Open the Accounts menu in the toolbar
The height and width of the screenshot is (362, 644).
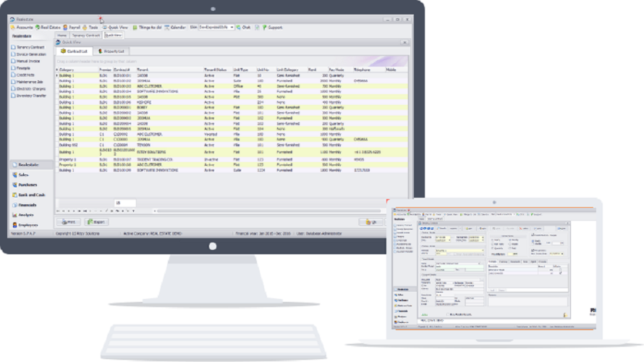pyautogui.click(x=22, y=28)
